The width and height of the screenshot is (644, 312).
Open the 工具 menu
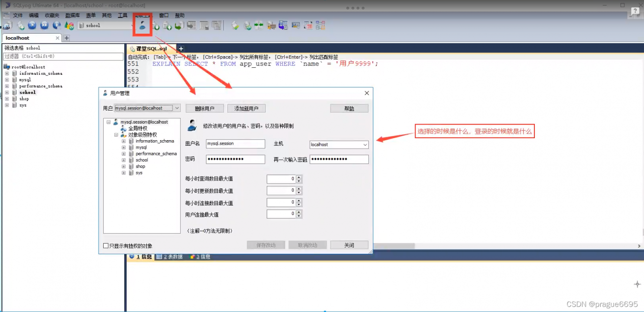[x=122, y=16]
